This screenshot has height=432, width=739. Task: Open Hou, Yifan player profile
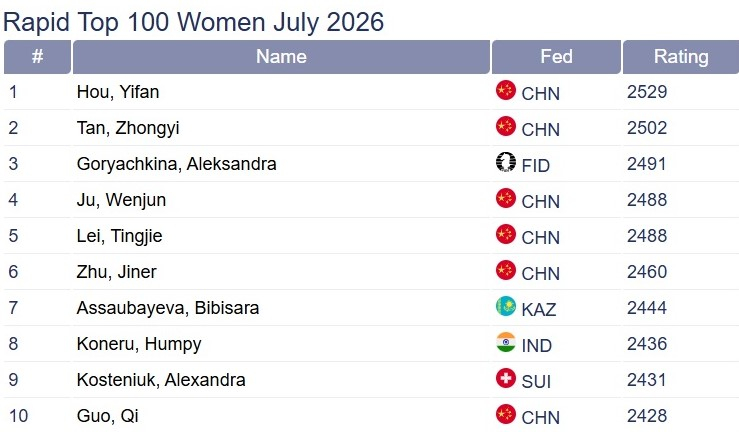point(118,92)
